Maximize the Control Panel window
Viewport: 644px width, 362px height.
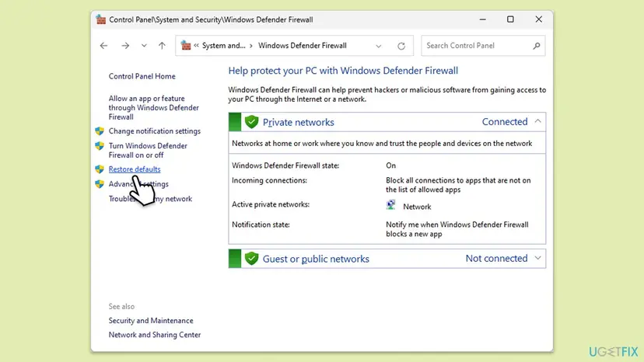coord(510,19)
